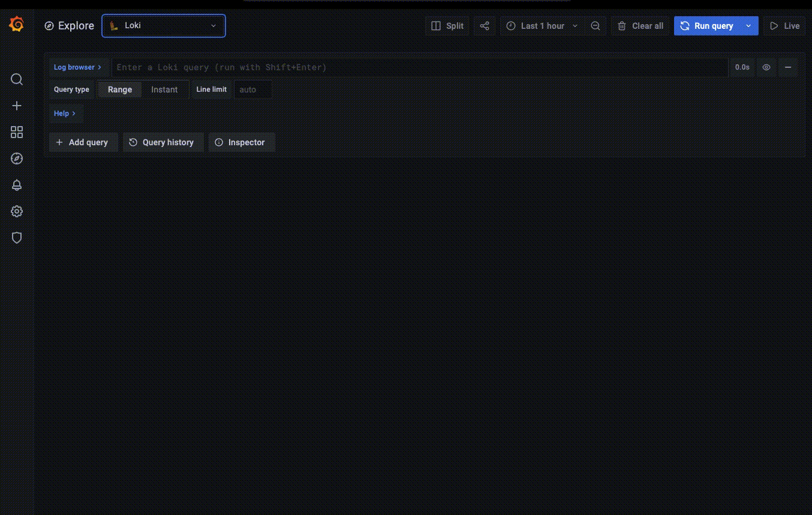The image size is (812, 515).
Task: Open the Last 1 hour time picker
Action: [541, 26]
